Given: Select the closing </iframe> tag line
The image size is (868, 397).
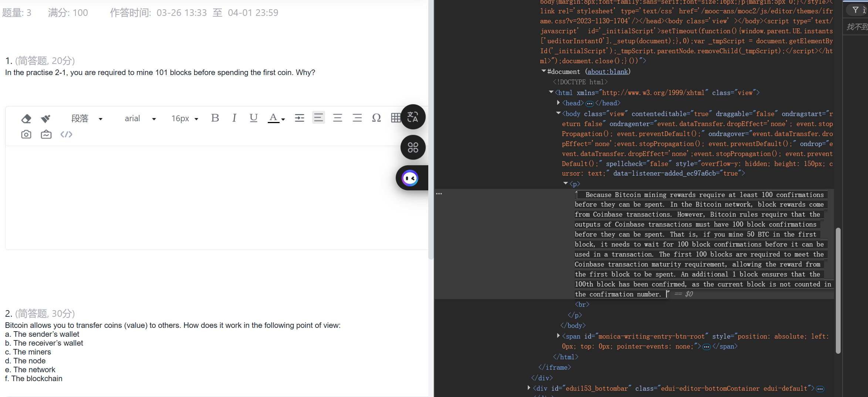Looking at the screenshot, I should coord(555,367).
